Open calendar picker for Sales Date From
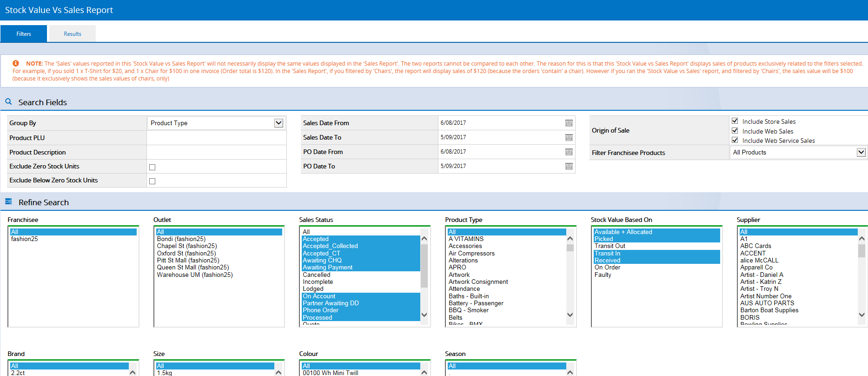868x376 pixels. pos(569,123)
